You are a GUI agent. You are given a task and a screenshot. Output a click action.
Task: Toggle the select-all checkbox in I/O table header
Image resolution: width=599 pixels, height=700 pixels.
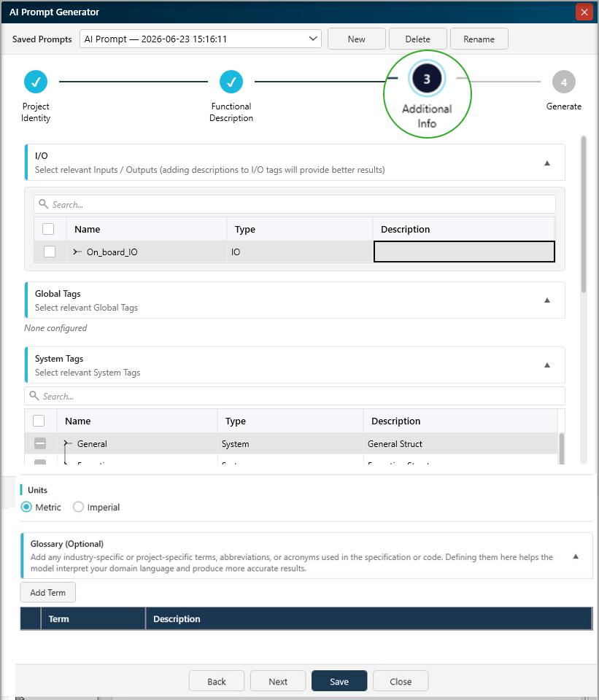coord(48,229)
